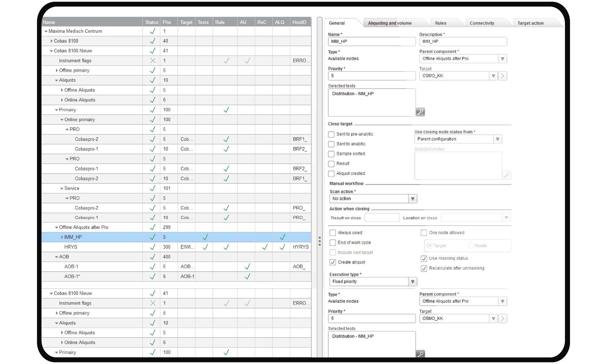Switch to the Aliquoting and volume tab
The image size is (607, 364).
point(389,23)
